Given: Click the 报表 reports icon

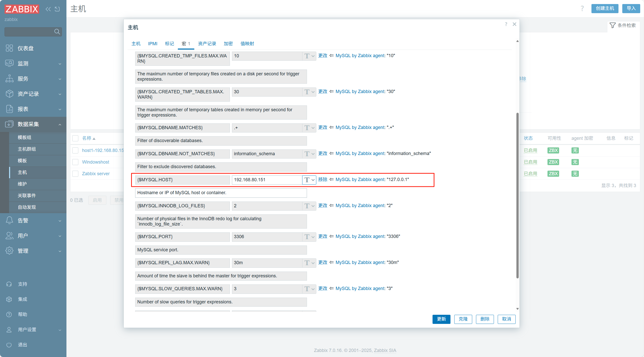Looking at the screenshot, I should click(9, 109).
